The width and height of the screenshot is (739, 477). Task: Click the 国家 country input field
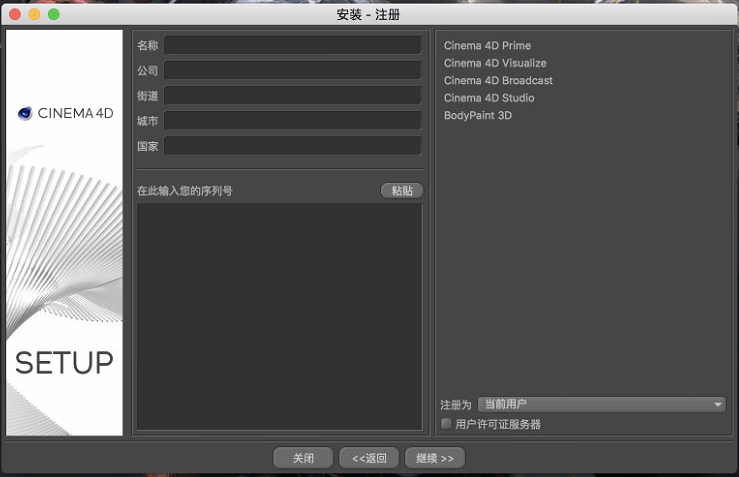[x=293, y=146]
